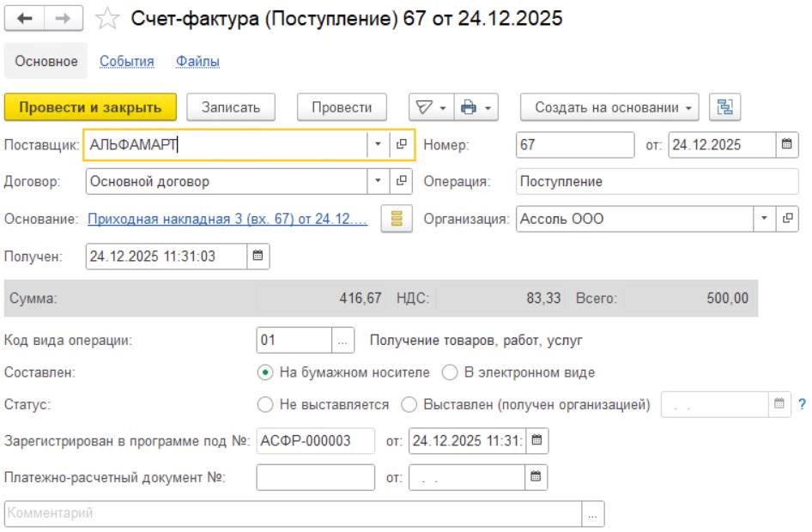Open the Поставщик record with open-form icon

click(402, 144)
